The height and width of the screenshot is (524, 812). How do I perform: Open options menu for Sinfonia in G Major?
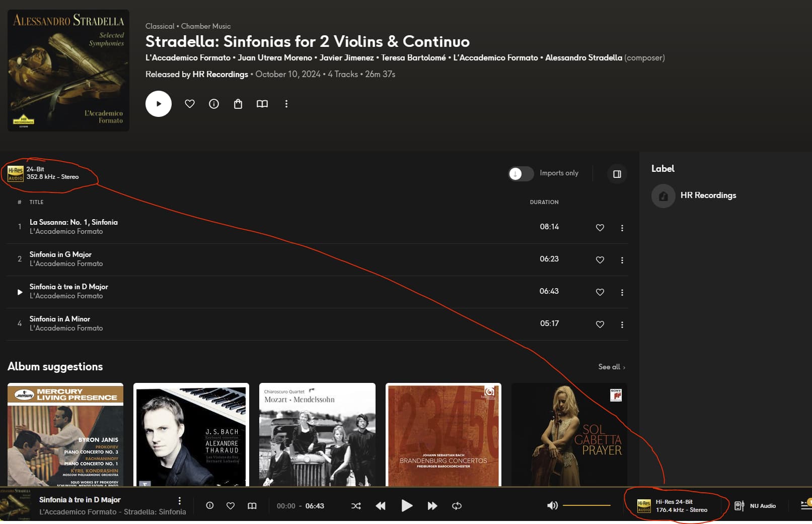[622, 260]
